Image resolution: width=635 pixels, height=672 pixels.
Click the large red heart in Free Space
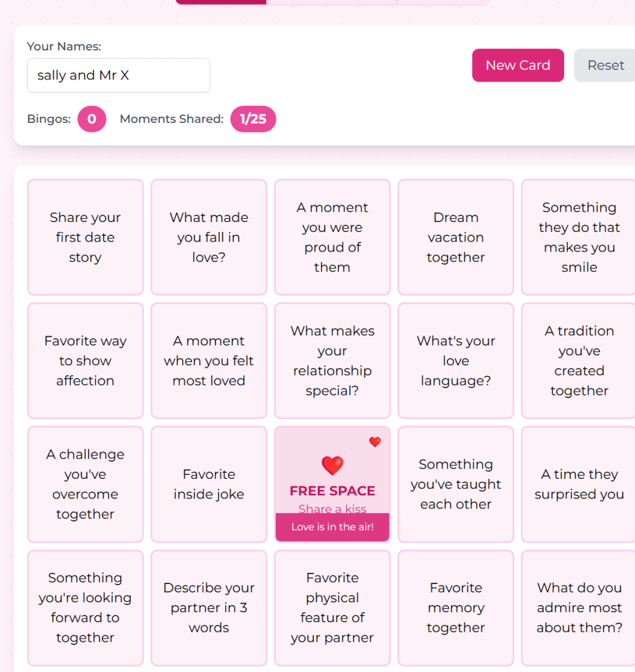[x=332, y=466]
